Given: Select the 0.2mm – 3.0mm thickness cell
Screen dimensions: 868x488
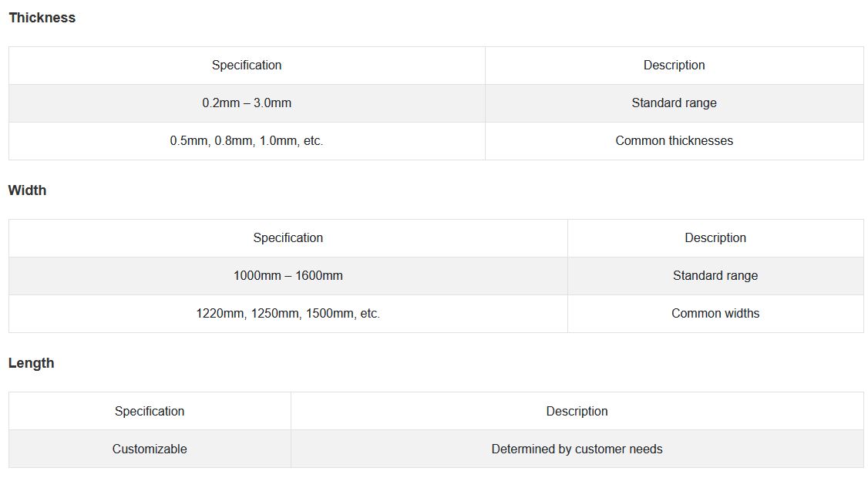Looking at the screenshot, I should [x=247, y=103].
